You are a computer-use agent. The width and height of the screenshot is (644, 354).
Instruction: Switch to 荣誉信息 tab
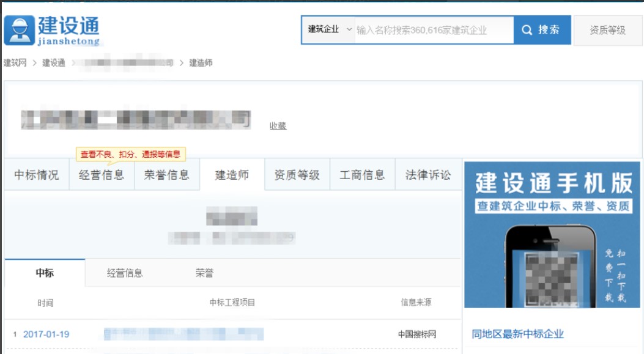167,175
